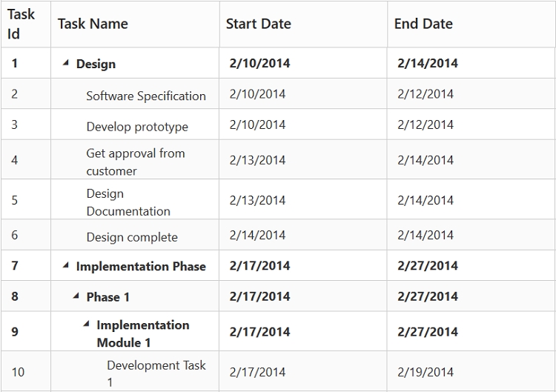The image size is (556, 392).
Task: Select the Design complete row
Action: [x=132, y=237]
